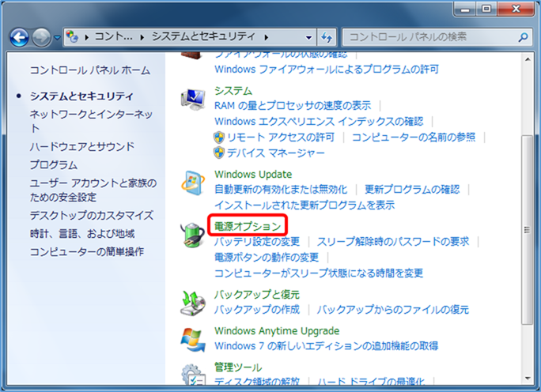Click コンピューターの名前の参照 link

click(x=414, y=138)
